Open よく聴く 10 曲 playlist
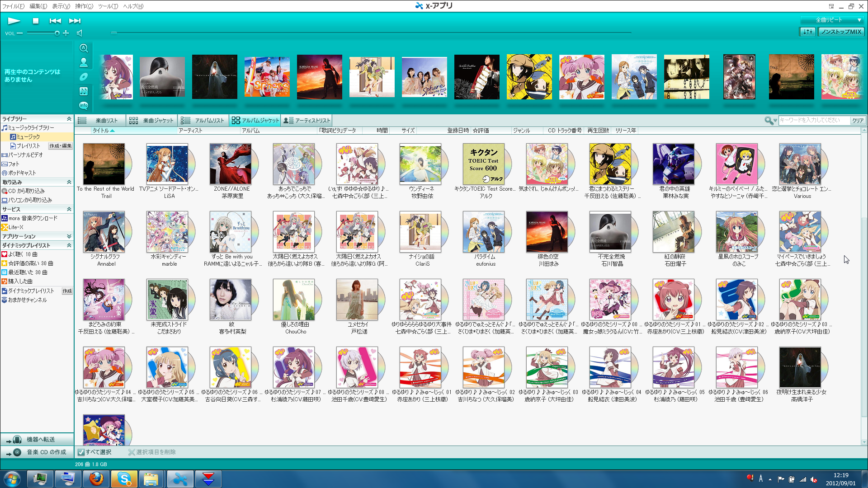This screenshot has width=868, height=488. point(23,254)
